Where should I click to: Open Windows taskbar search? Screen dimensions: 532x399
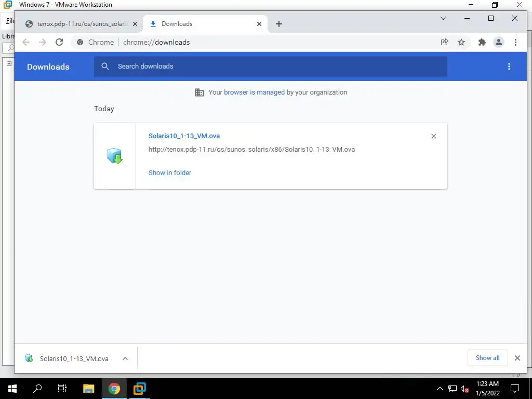tap(37, 389)
